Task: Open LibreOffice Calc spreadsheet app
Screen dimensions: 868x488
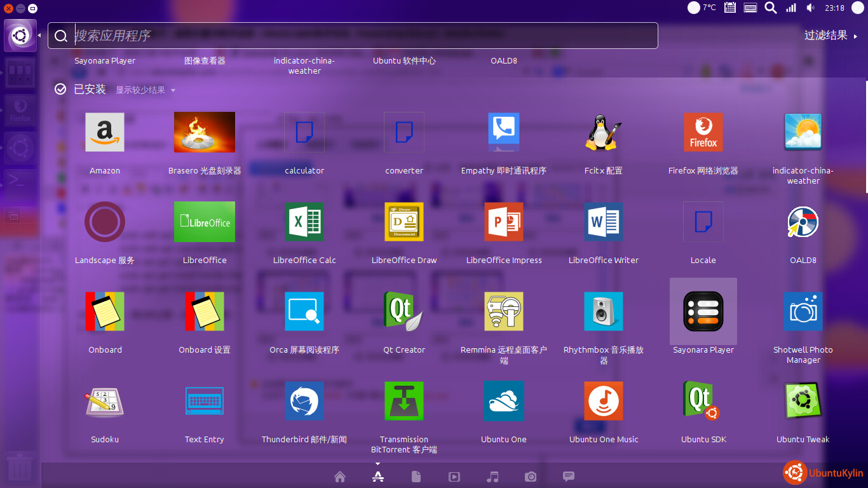Action: (304, 222)
